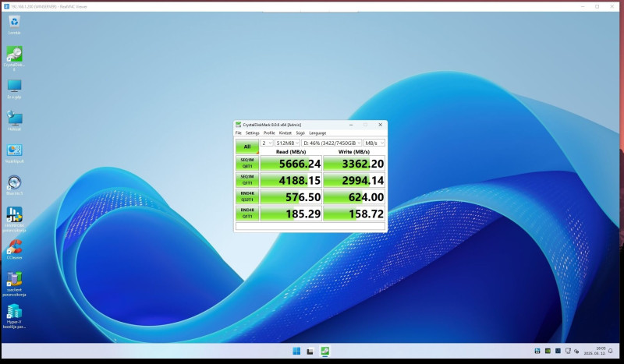Click the 5666.24 read result
Image resolution: width=624 pixels, height=364 pixels.
click(x=291, y=164)
